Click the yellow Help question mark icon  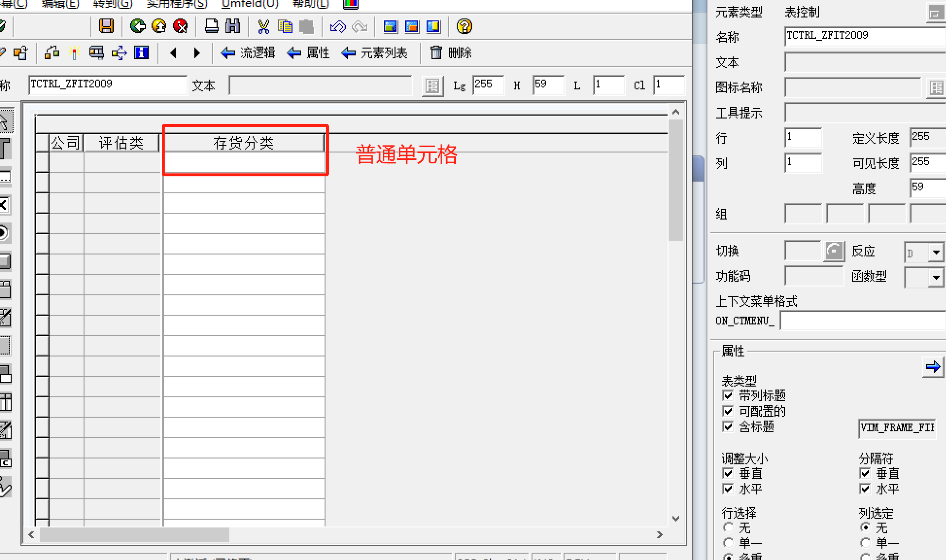(464, 26)
